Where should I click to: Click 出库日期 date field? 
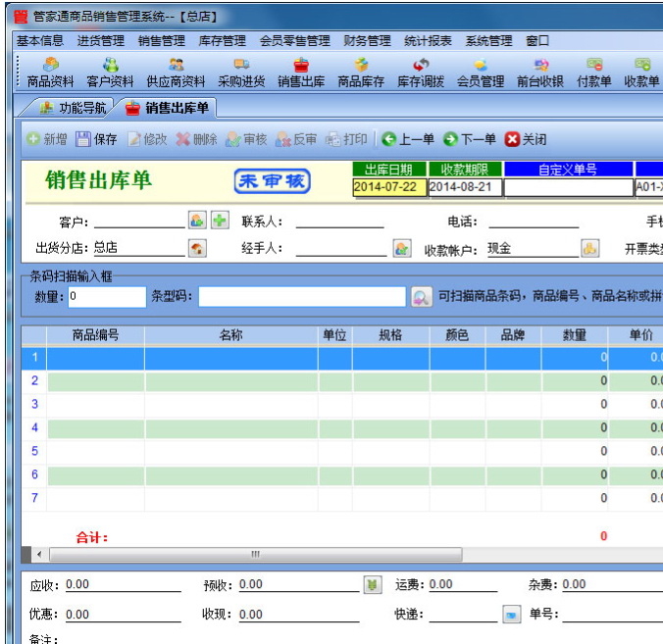pos(389,187)
